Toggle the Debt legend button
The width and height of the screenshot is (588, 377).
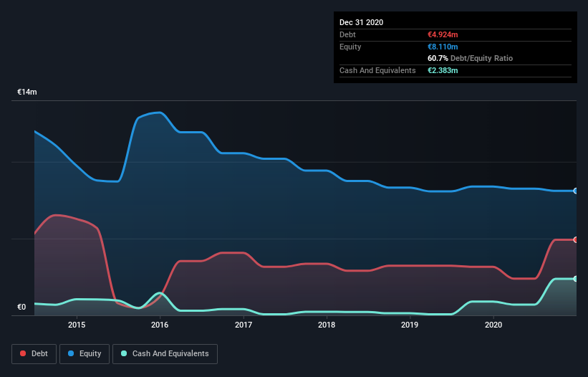[x=34, y=354]
